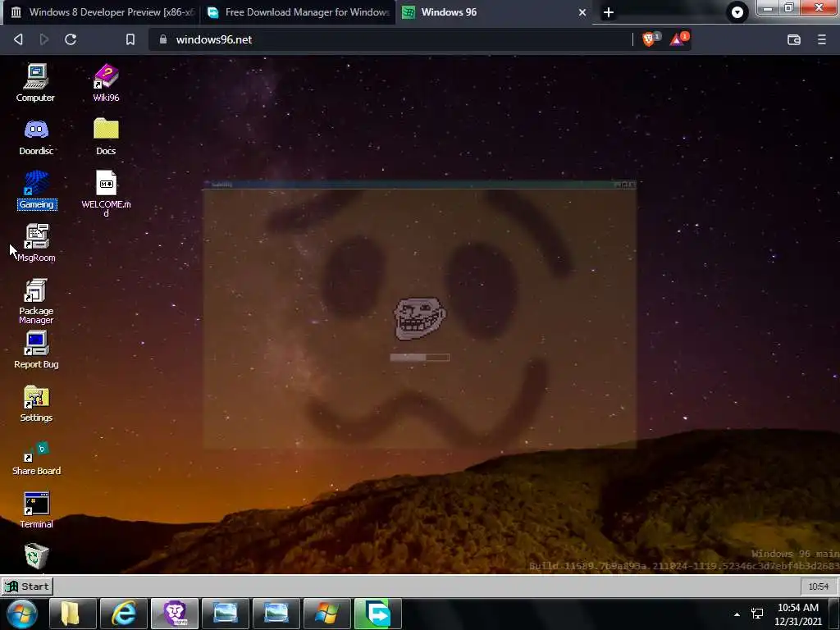840x630 pixels.
Task: Open the Settings desktop icon
Action: (x=36, y=404)
